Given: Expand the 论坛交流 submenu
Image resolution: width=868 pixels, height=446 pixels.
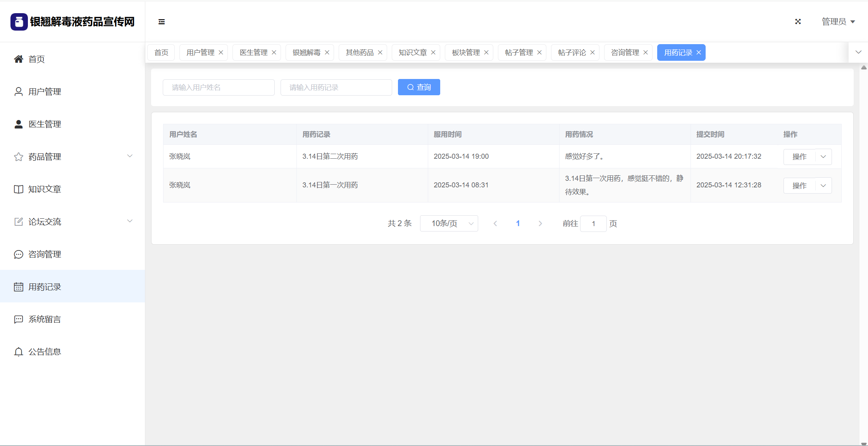Looking at the screenshot, I should point(130,221).
